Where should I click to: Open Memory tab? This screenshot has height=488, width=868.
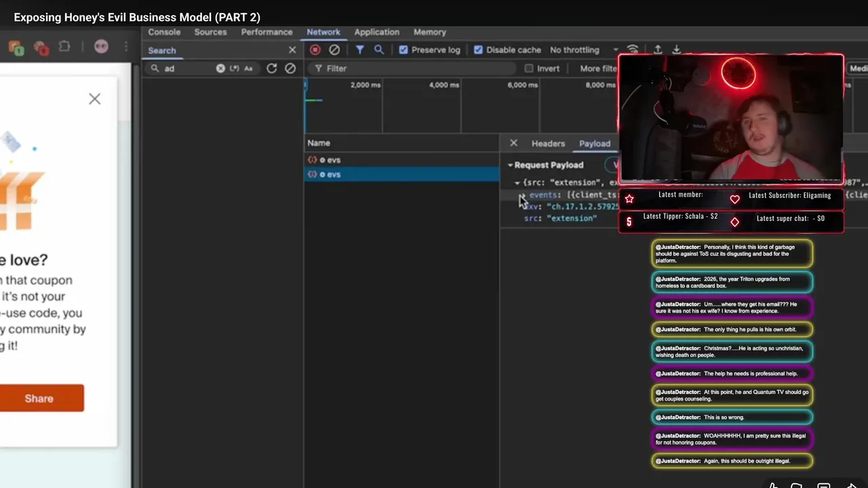[x=430, y=32]
